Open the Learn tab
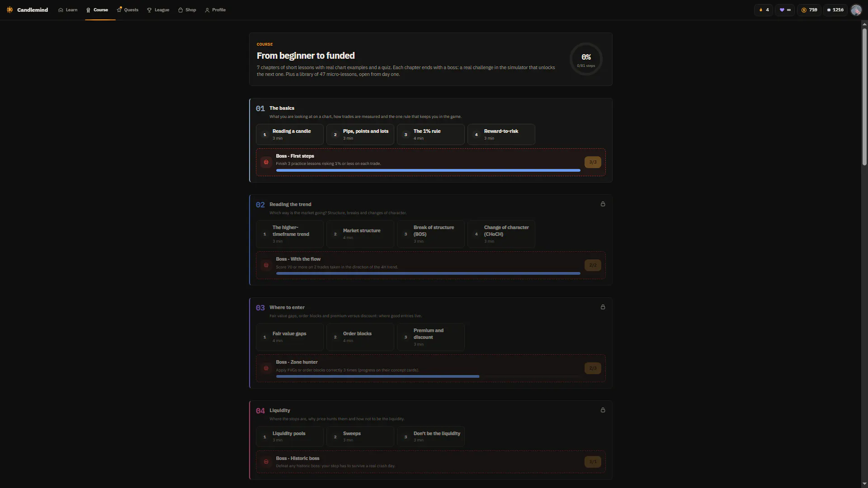The height and width of the screenshot is (488, 868). pos(68,9)
